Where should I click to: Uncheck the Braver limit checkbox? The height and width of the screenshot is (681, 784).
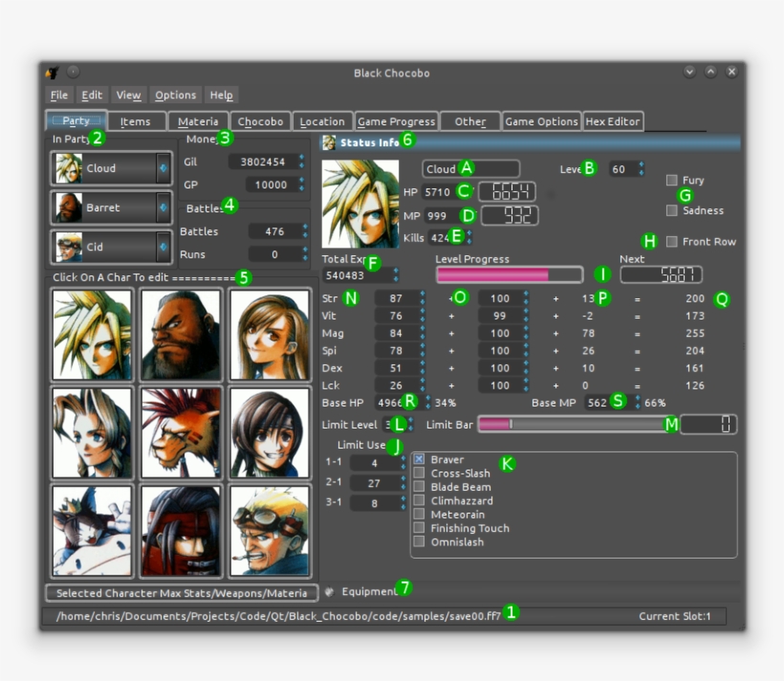point(419,459)
